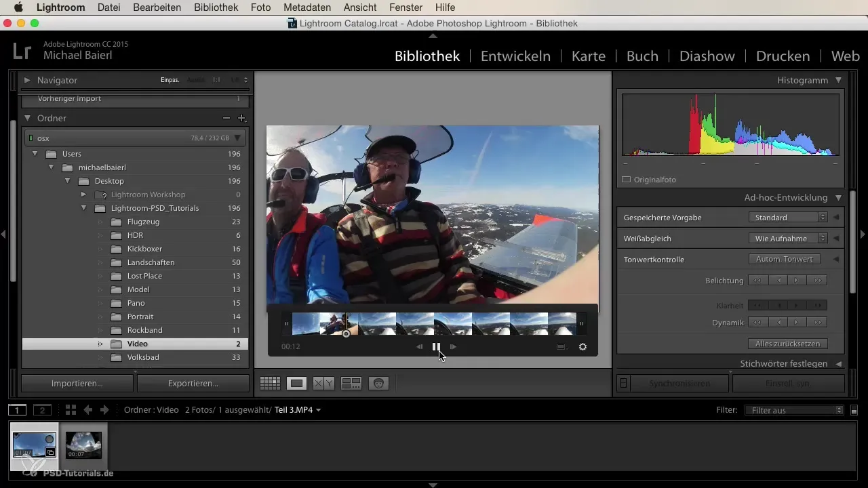This screenshot has height=488, width=868.
Task: Open the Entwickeln module
Action: [x=515, y=56]
